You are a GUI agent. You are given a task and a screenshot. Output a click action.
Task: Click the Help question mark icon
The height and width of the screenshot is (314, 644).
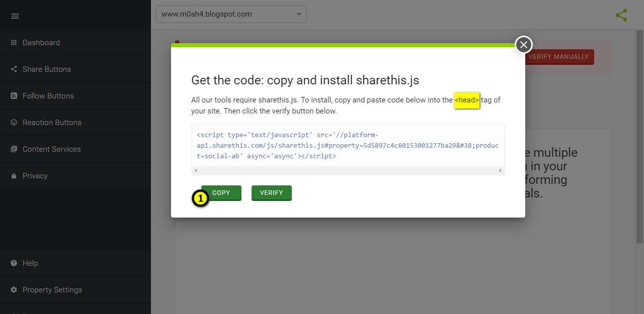coord(14,263)
